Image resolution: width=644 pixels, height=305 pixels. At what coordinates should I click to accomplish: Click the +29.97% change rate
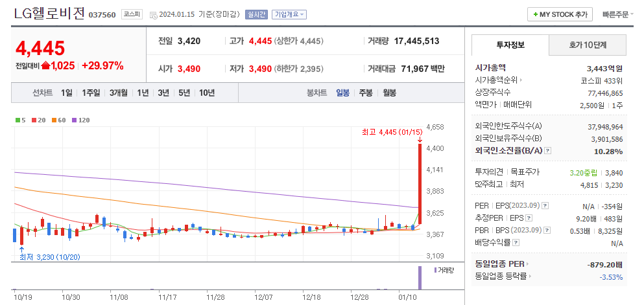point(102,65)
